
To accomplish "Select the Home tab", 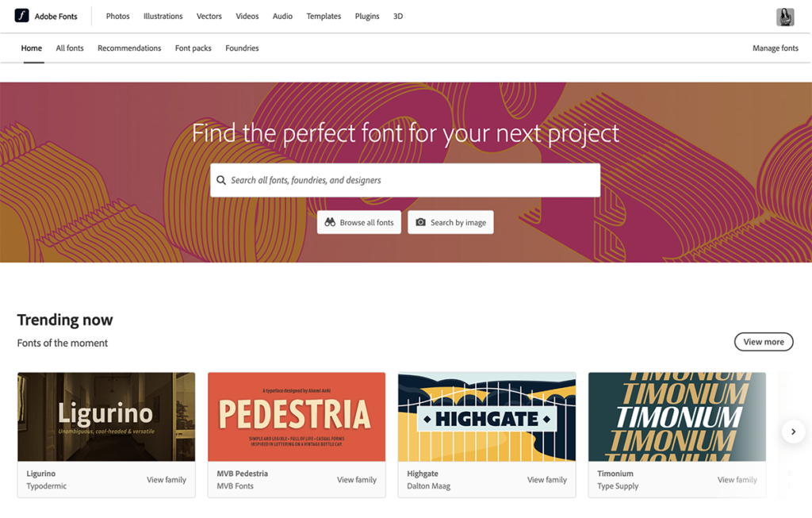I will tap(32, 48).
